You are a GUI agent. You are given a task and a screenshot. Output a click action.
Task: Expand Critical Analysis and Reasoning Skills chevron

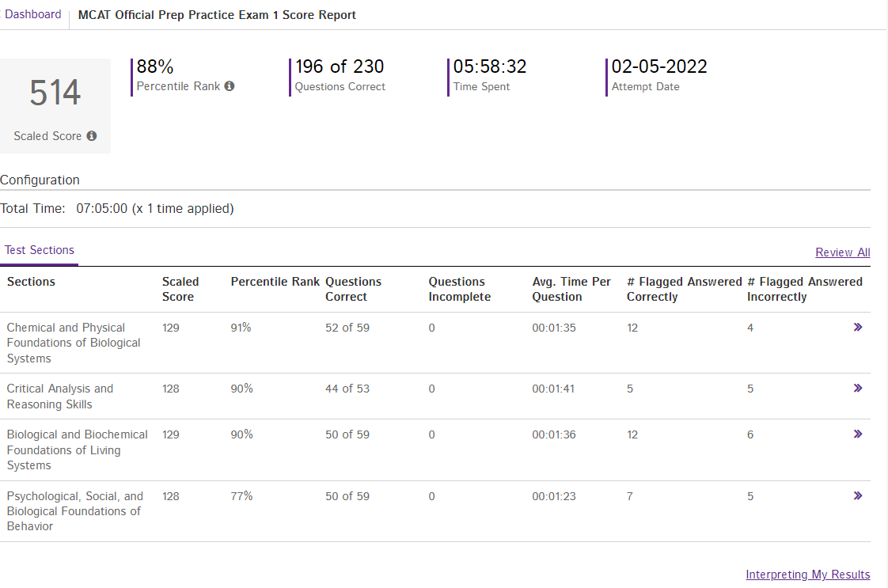858,388
